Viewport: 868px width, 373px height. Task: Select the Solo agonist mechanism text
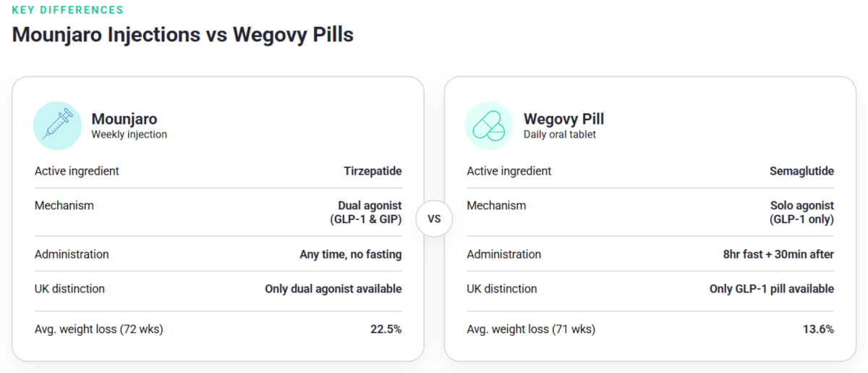[801, 212]
